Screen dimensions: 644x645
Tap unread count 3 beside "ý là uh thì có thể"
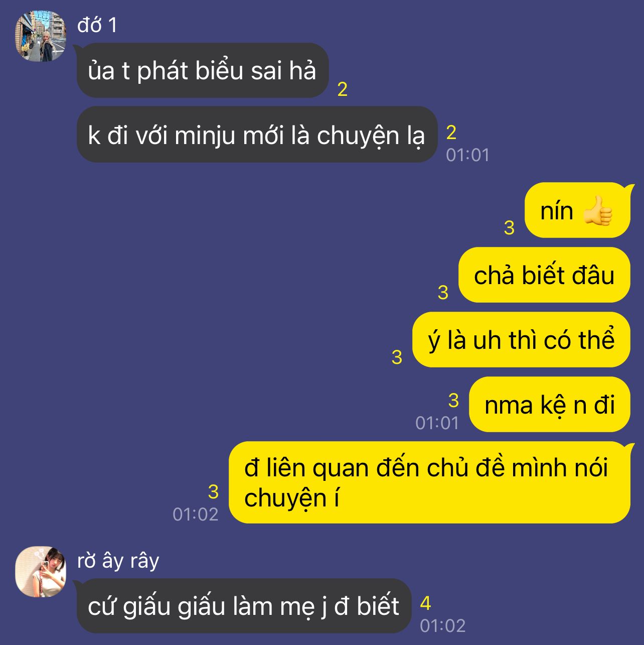click(397, 357)
